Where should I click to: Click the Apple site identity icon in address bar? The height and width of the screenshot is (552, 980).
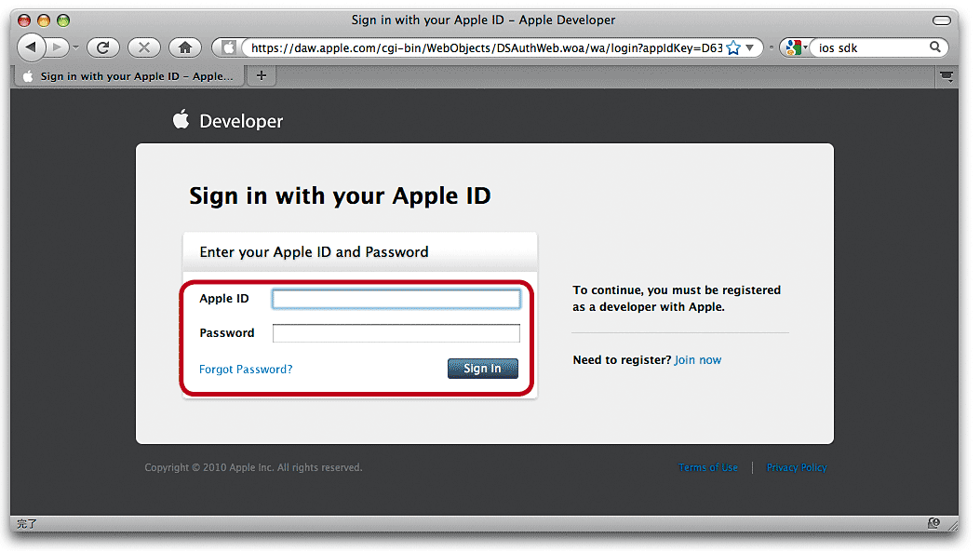click(229, 47)
